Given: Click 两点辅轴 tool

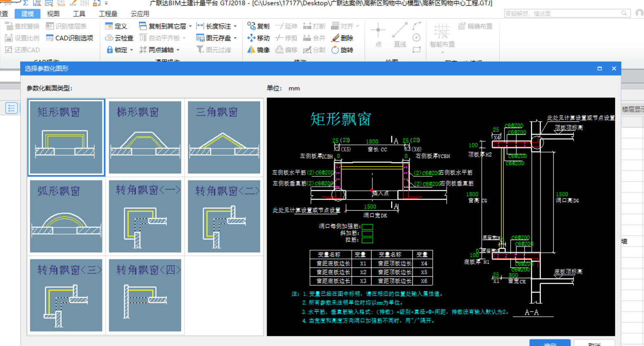Looking at the screenshot, I should [156, 50].
